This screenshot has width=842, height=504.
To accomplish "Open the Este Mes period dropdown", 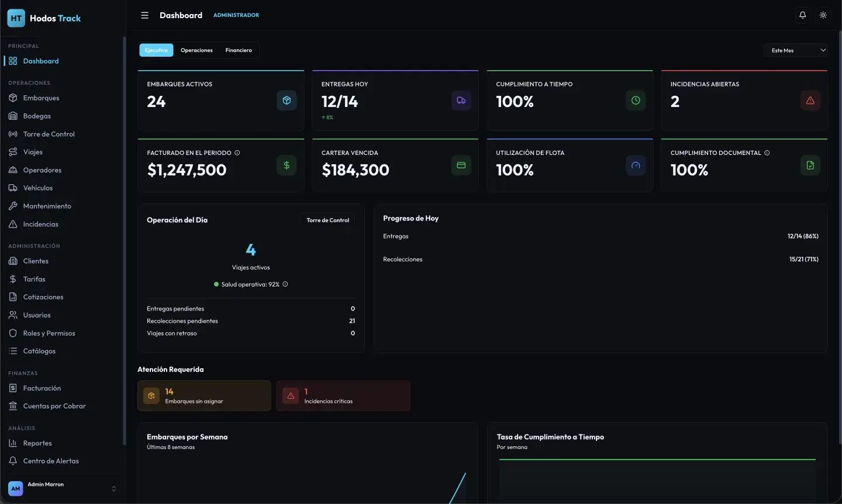I will [796, 50].
